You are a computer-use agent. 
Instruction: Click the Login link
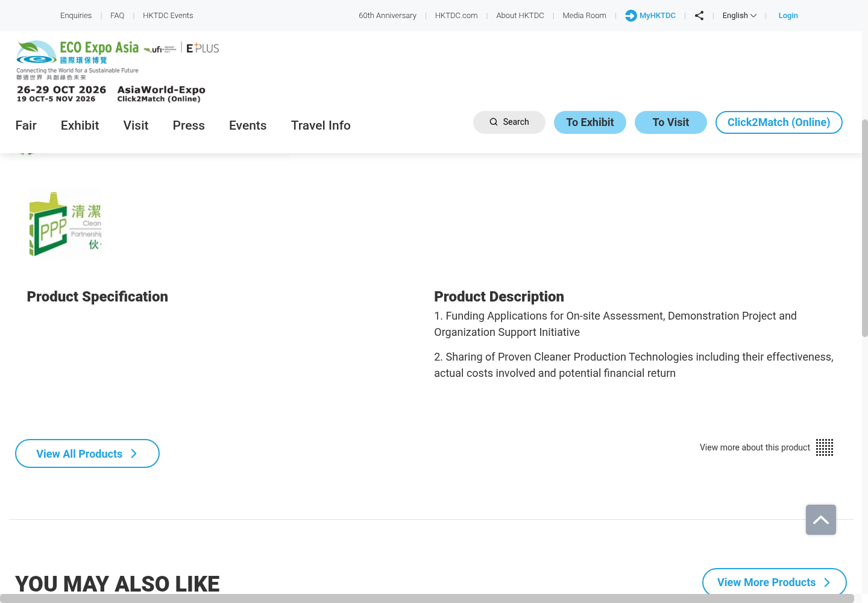point(788,16)
